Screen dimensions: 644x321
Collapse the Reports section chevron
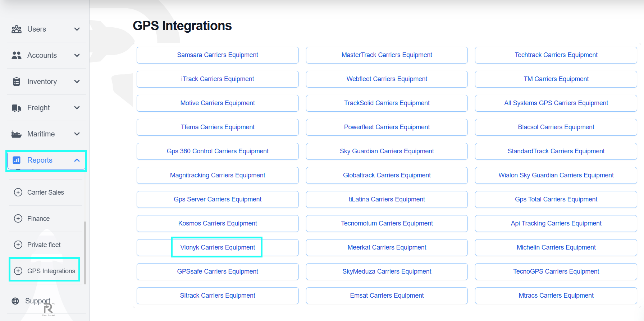coord(77,160)
